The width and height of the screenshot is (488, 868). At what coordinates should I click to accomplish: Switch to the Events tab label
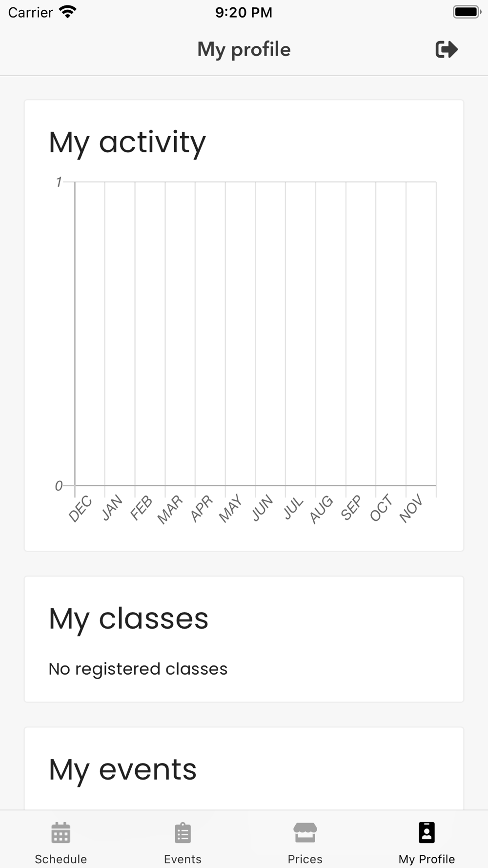tap(183, 859)
